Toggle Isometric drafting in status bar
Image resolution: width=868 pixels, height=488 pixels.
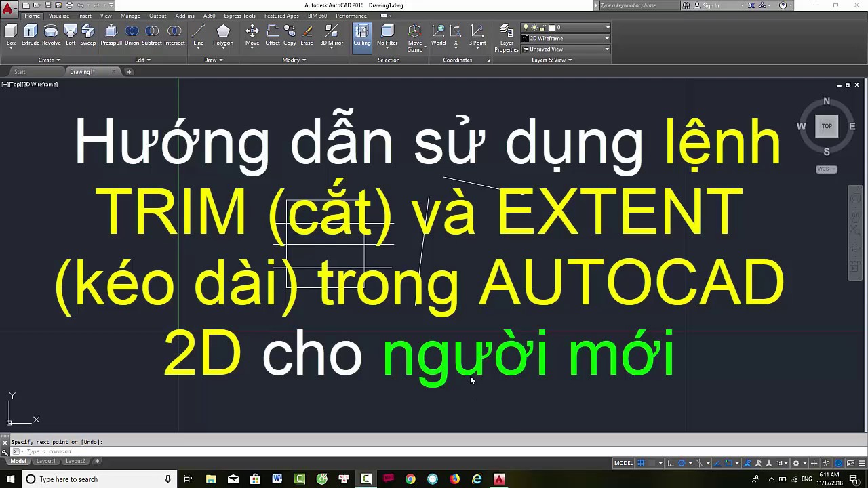(699, 463)
